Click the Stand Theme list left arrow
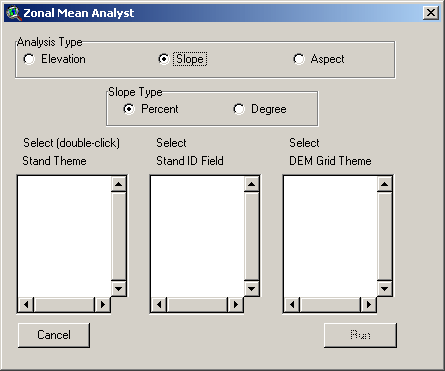Image resolution: width=445 pixels, height=371 pixels. click(x=26, y=304)
